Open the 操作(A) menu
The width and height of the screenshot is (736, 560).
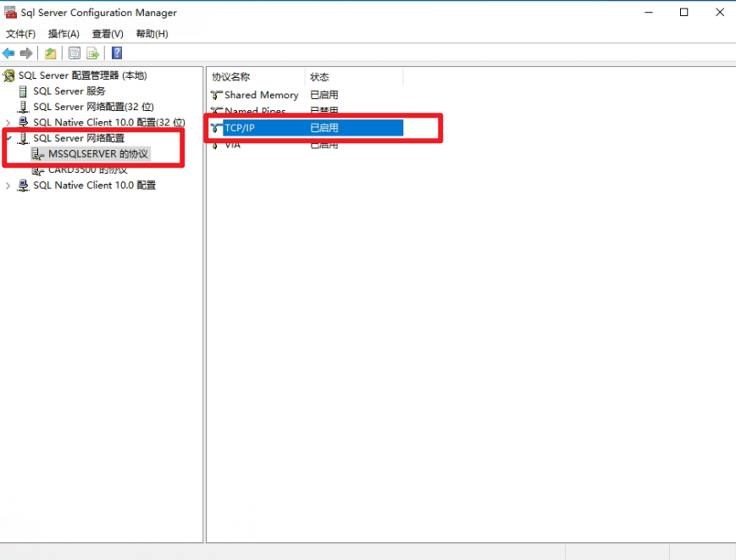[x=64, y=34]
